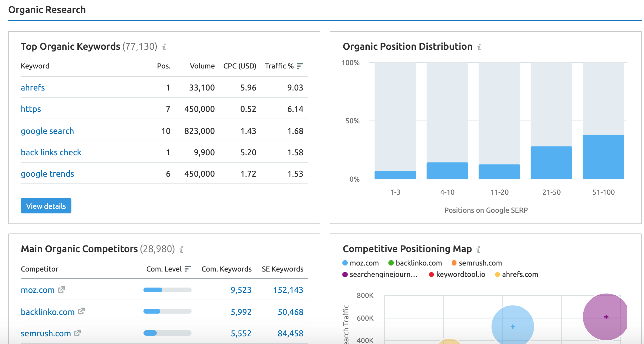
Task: Open the google trends keyword link
Action: point(47,174)
